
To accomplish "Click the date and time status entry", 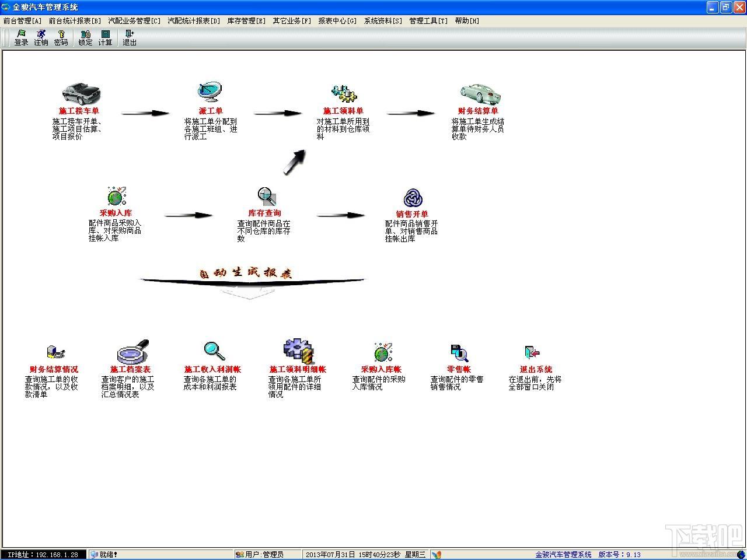I will pos(366,555).
